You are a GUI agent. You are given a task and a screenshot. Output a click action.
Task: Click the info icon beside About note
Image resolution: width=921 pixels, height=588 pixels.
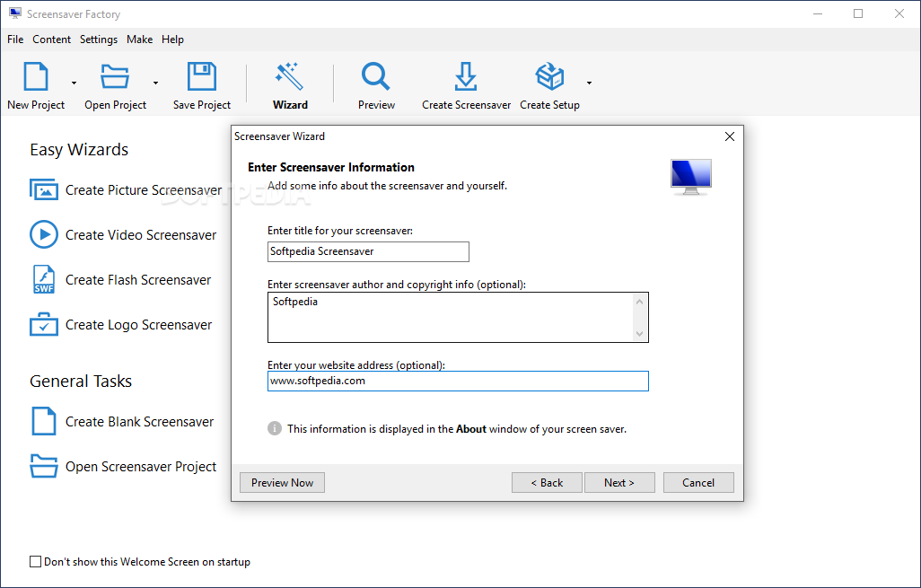click(275, 428)
